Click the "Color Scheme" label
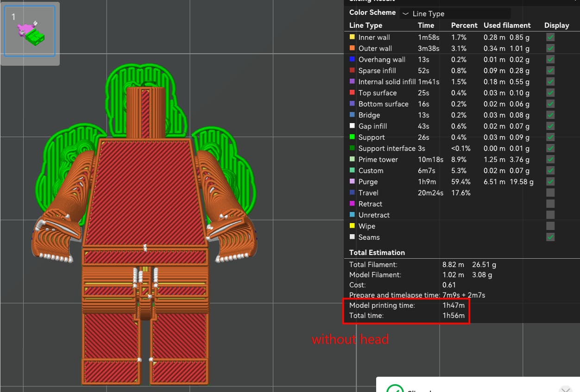This screenshot has width=580, height=392. 372,12
